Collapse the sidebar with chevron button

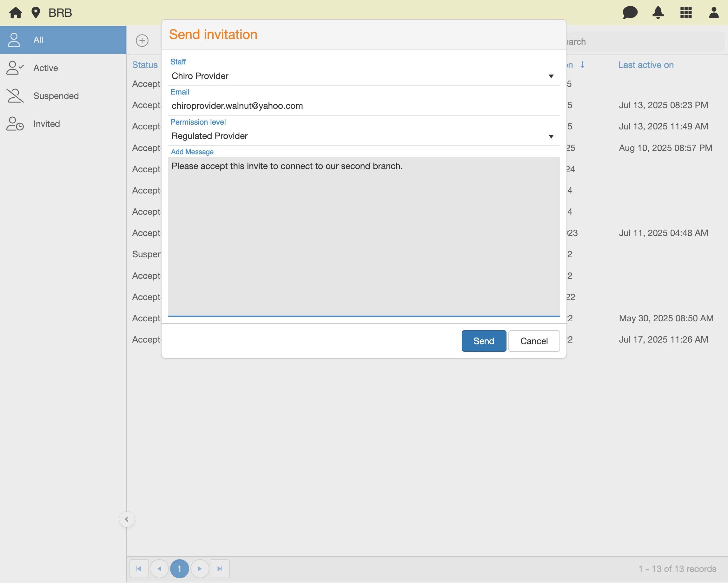(x=127, y=519)
